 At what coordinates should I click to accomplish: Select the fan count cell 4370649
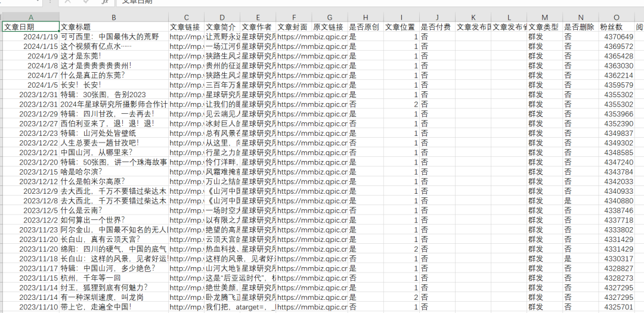[617, 36]
